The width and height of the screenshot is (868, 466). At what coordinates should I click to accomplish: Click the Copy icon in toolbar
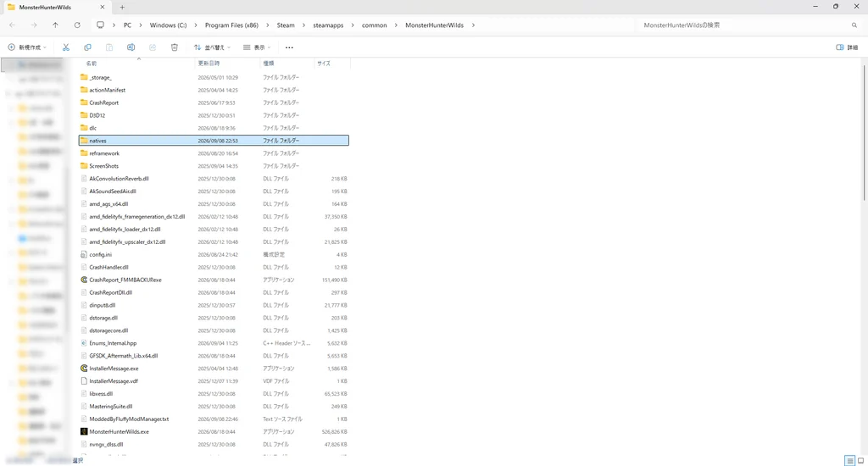point(87,47)
